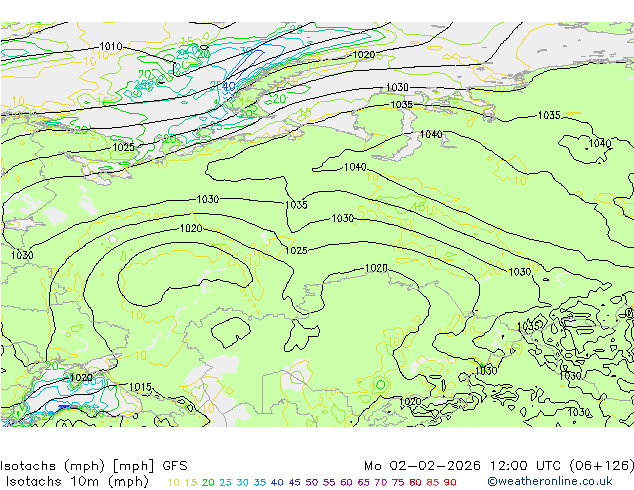634x490 pixels.
Task: Select legend value 65 in color scale
Action: click(363, 482)
